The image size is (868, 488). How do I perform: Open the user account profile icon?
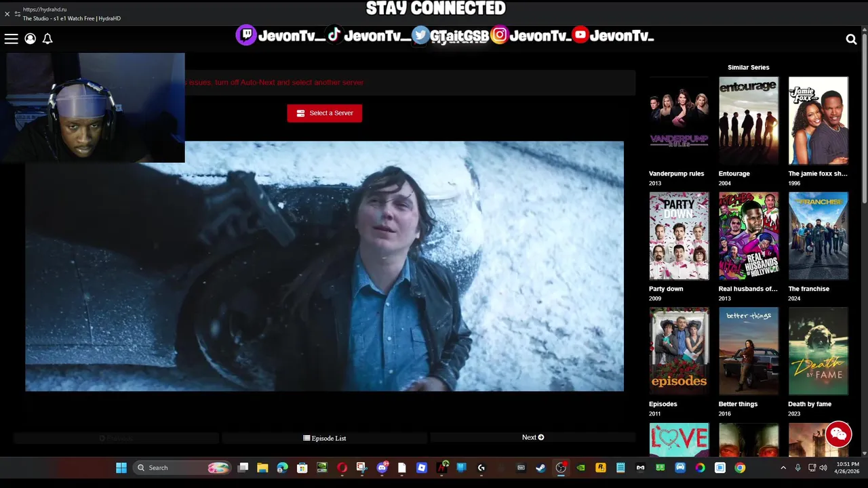[30, 39]
